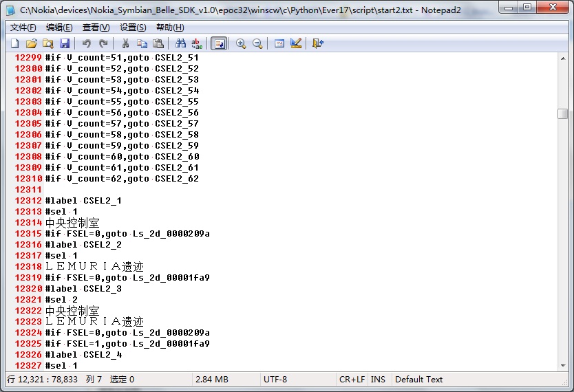This screenshot has height=392, width=574.
Task: Click the Notepad2 title bar app icon
Action: point(11,10)
